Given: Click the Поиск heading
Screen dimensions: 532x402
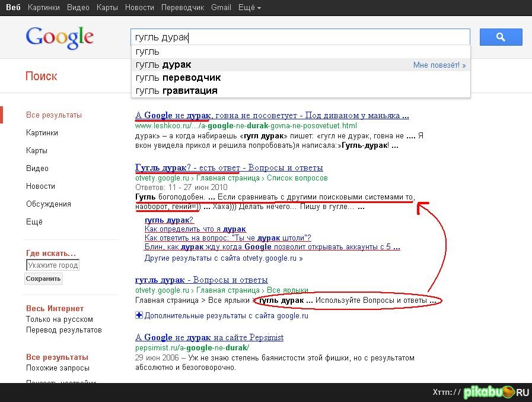Looking at the screenshot, I should 42,76.
